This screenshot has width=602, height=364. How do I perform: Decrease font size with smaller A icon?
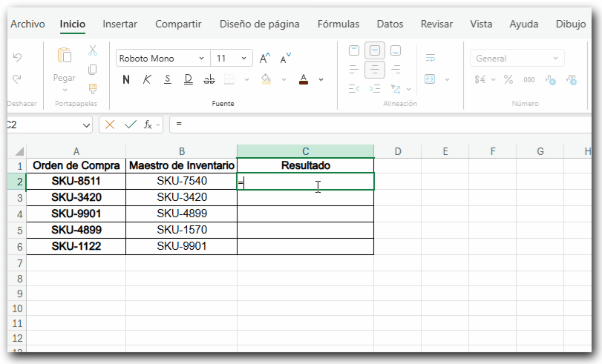point(285,59)
